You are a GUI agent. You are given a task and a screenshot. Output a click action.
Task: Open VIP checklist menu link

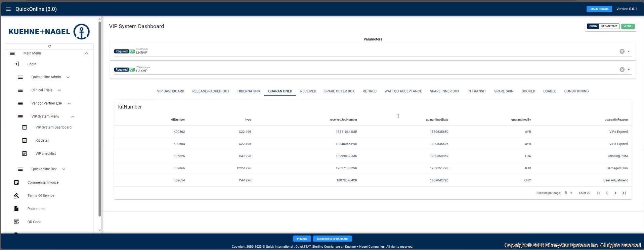(46, 153)
